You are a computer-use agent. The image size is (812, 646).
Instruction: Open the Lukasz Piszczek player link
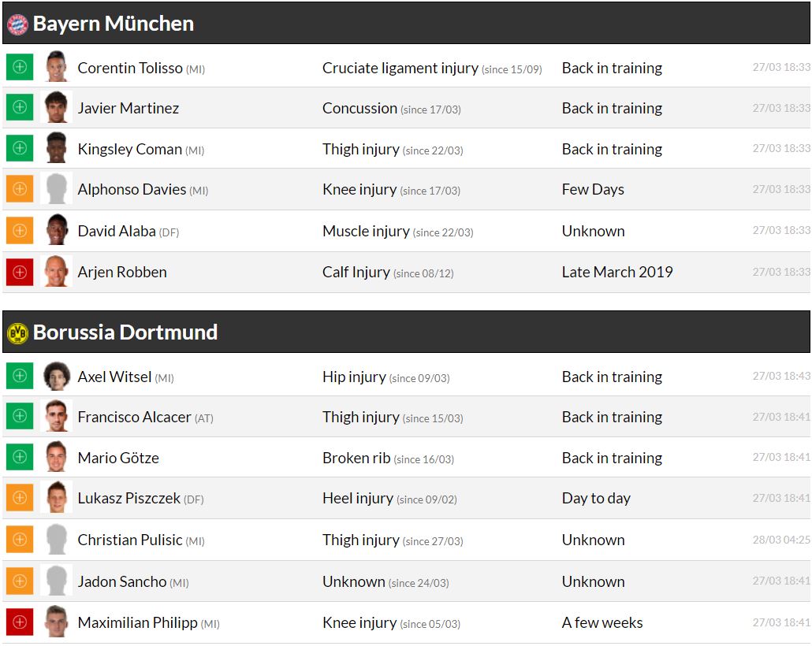pos(129,499)
